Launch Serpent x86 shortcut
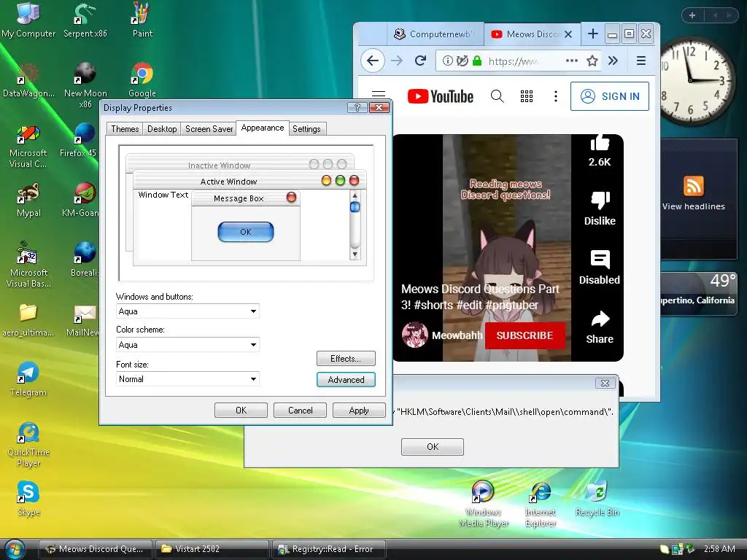This screenshot has height=560, width=747. tap(85, 20)
